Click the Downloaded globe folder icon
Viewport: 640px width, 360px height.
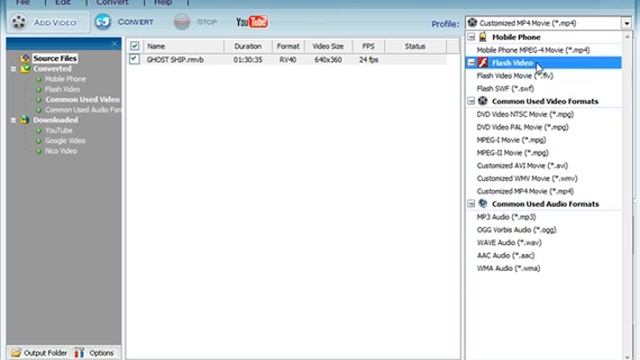point(25,120)
